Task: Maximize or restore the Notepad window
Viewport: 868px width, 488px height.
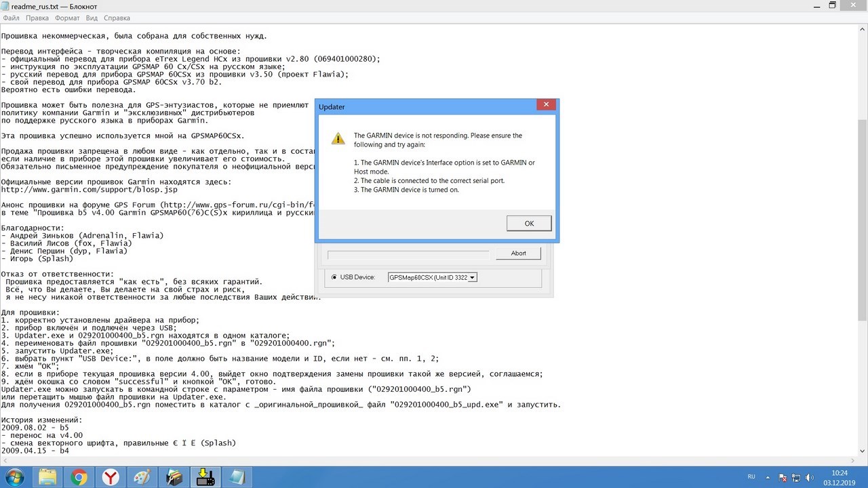Action: click(x=833, y=5)
